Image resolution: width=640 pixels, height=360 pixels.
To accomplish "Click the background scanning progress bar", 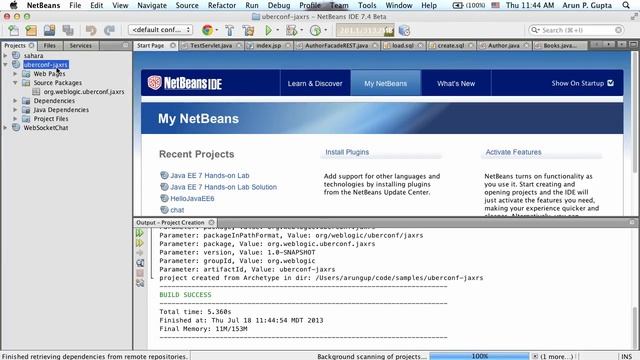I will pyautogui.click(x=480, y=356).
